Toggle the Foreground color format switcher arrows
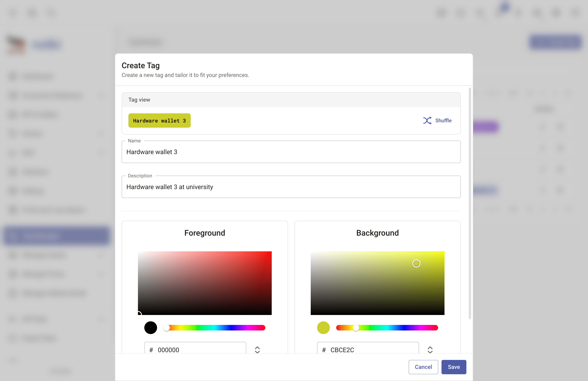This screenshot has height=381, width=588. coord(257,350)
